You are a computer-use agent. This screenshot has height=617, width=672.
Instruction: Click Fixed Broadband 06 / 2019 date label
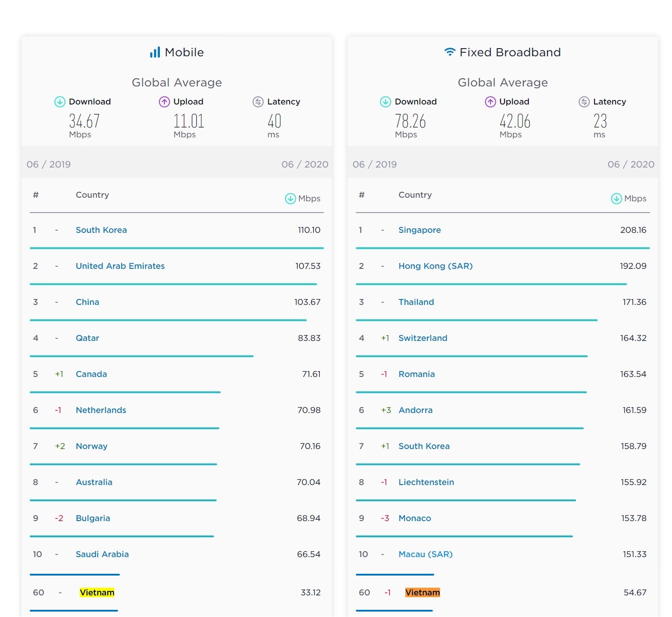pyautogui.click(x=375, y=164)
